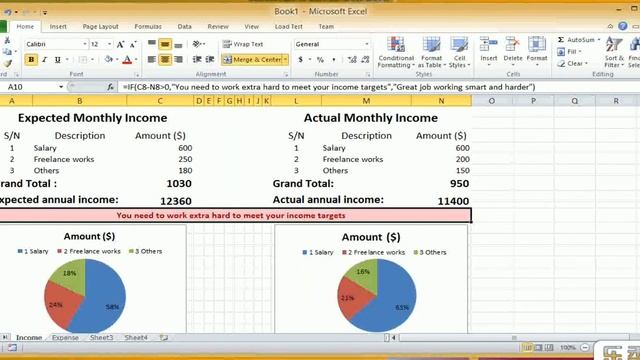Toggle Center horizontal text alignment
640x360 pixels.
[x=165, y=60]
